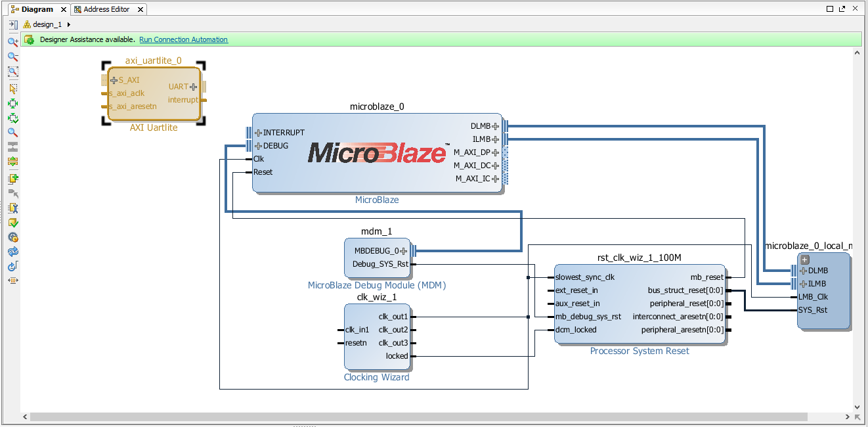868x427 pixels.
Task: Click the plain blue magnifier search icon
Action: 12,132
